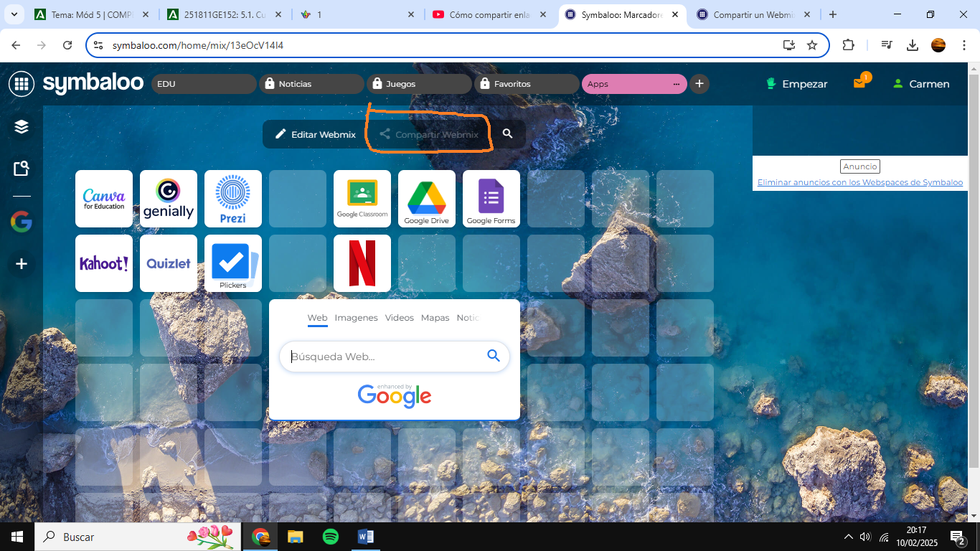The image size is (980, 551).
Task: Add a new webmix tab
Action: (699, 84)
